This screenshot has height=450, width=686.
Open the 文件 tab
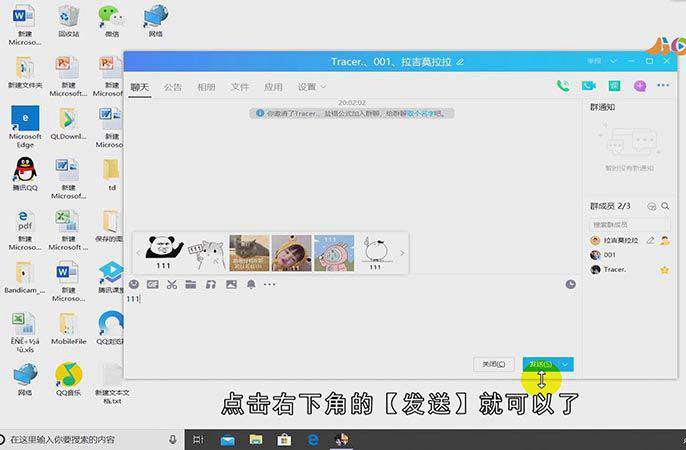point(240,87)
